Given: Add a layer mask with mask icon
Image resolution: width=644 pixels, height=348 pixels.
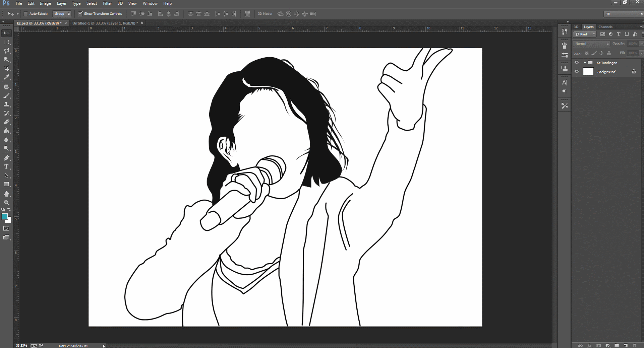Looking at the screenshot, I should (599, 345).
